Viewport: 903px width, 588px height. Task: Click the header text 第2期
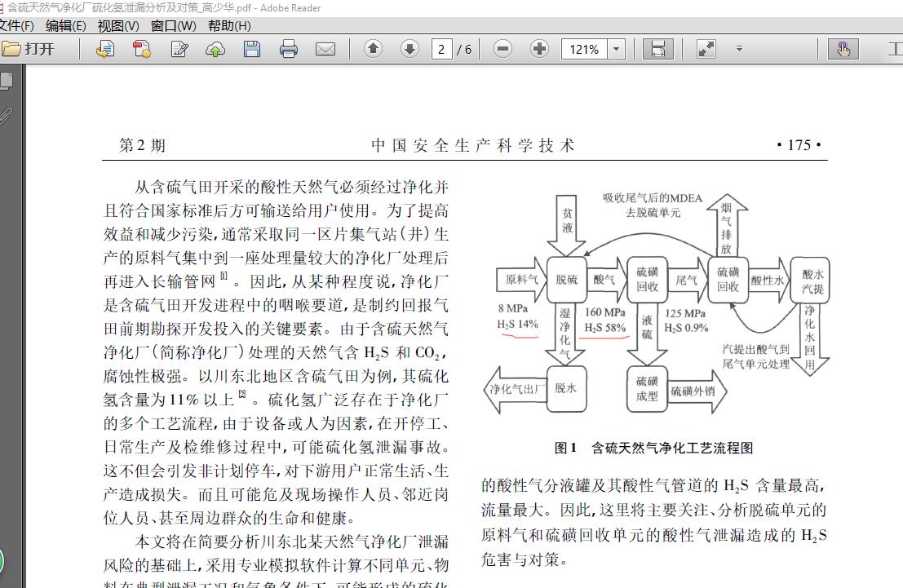pyautogui.click(x=142, y=145)
